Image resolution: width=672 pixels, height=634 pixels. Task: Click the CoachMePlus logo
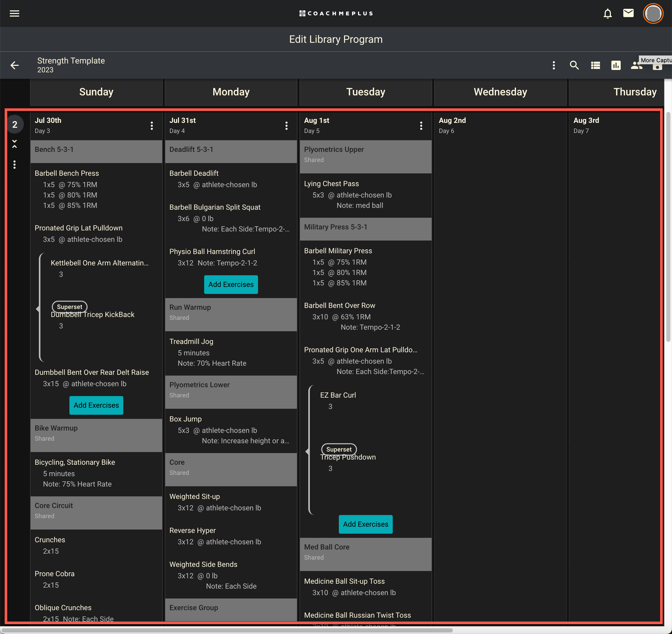[336, 13]
